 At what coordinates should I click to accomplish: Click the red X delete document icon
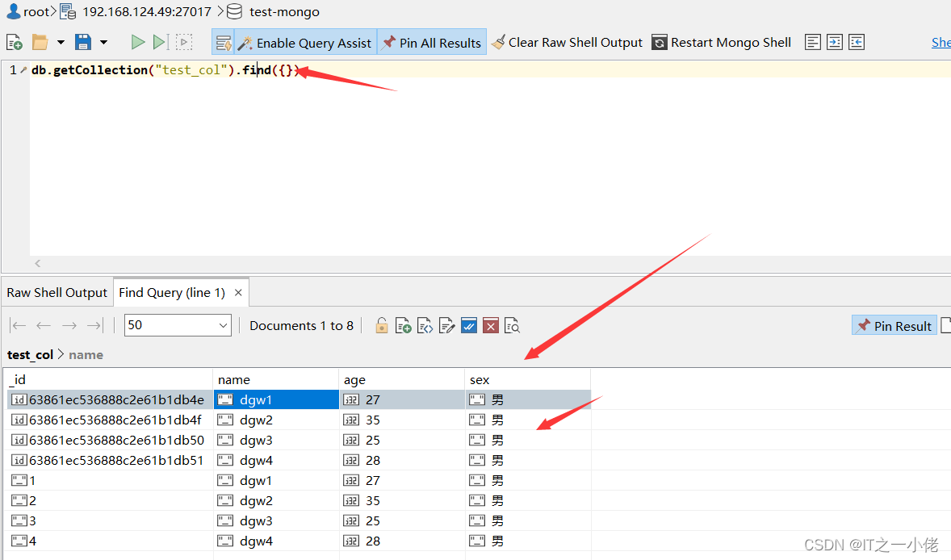point(491,325)
